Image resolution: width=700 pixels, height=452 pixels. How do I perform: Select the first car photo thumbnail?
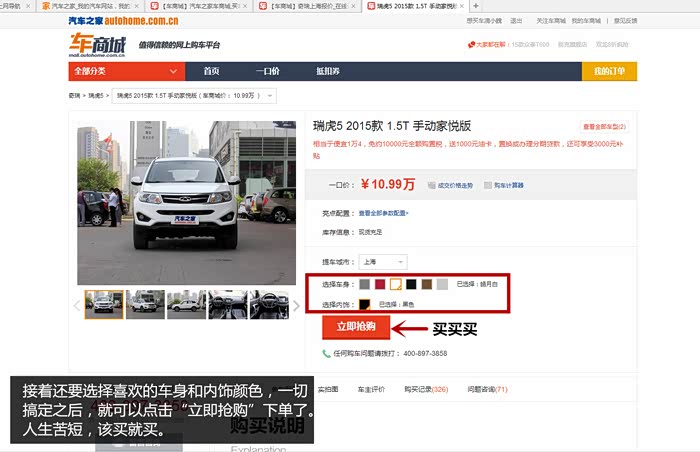[x=104, y=305]
